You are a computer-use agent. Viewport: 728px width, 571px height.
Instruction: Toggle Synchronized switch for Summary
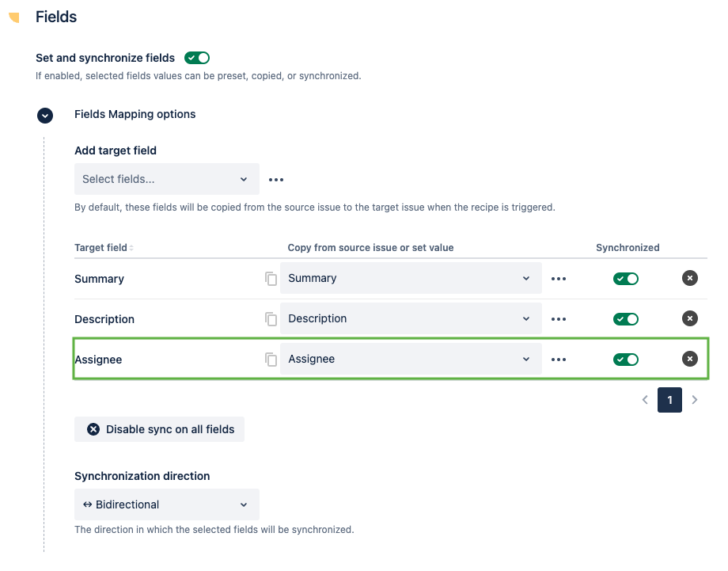(626, 279)
